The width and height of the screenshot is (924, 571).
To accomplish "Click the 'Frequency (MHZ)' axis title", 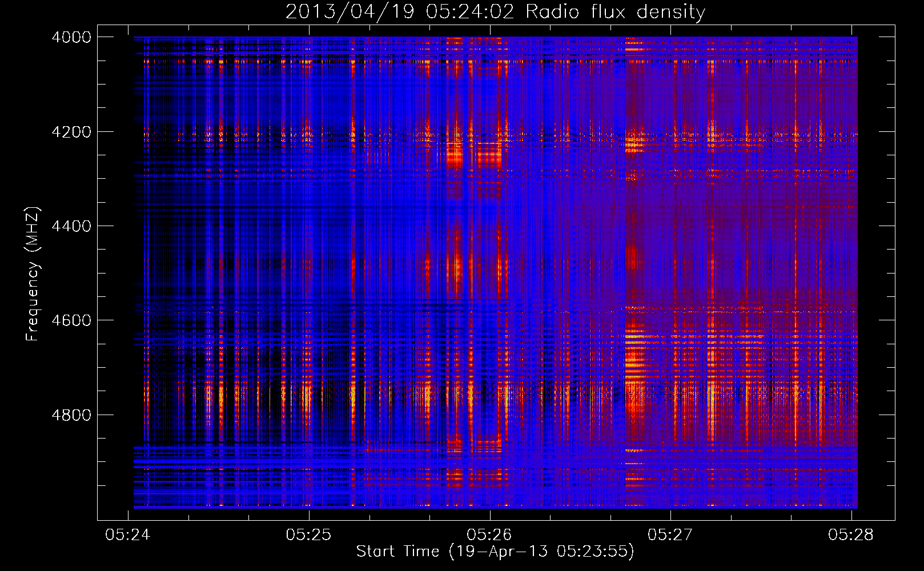I will pos(33,274).
